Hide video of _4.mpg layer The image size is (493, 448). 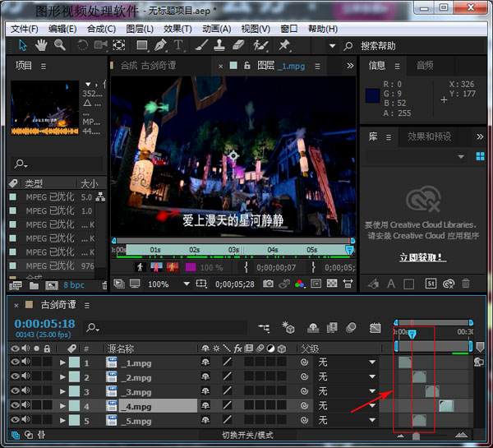tap(15, 405)
